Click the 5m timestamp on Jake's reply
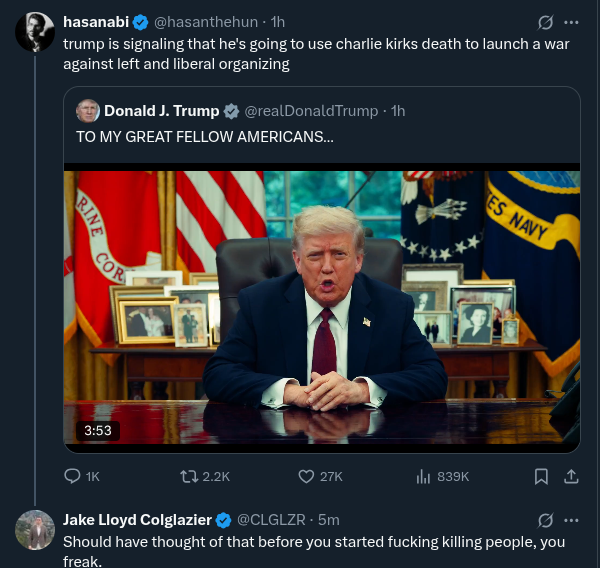This screenshot has width=600, height=568. point(329,520)
